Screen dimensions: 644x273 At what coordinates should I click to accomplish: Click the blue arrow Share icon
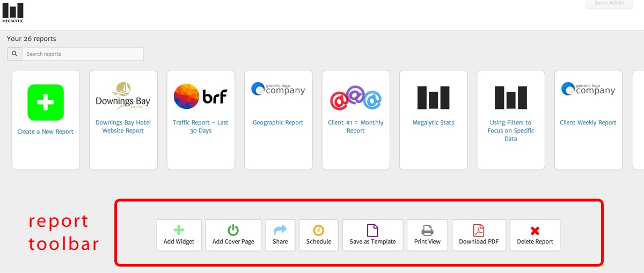(280, 230)
